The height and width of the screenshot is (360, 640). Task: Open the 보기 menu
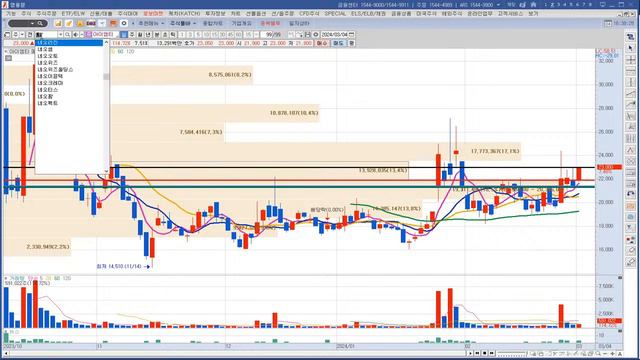pos(533,13)
